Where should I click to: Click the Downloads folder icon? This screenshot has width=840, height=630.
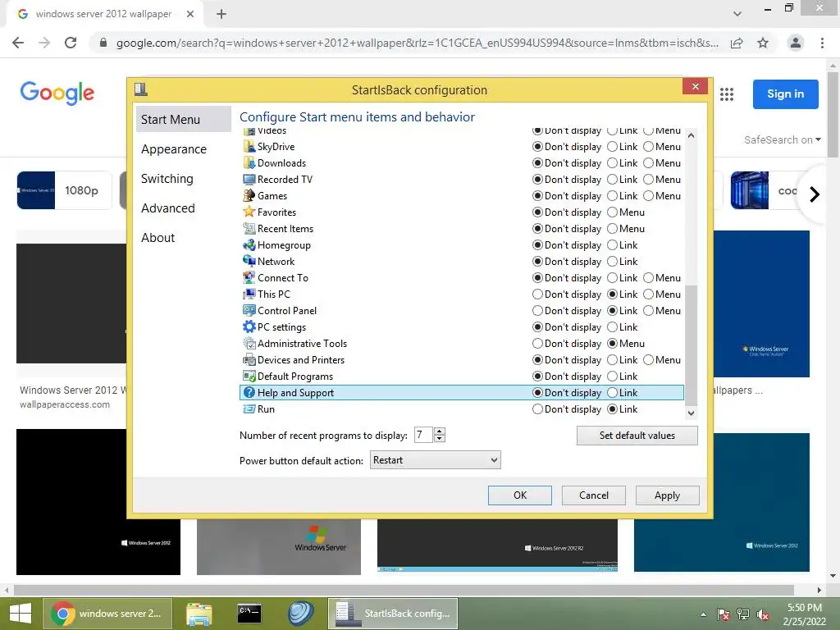[249, 163]
